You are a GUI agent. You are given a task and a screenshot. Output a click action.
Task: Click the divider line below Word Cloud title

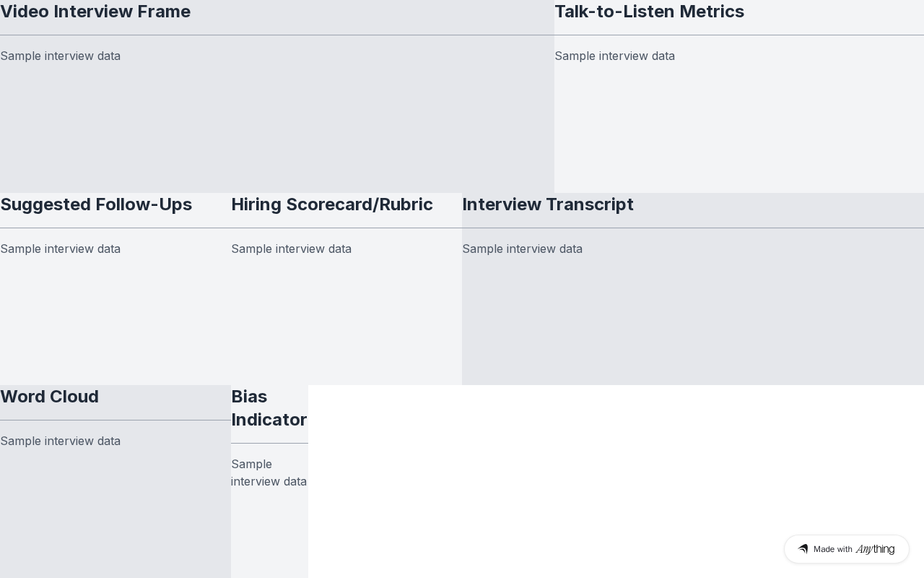tap(115, 420)
